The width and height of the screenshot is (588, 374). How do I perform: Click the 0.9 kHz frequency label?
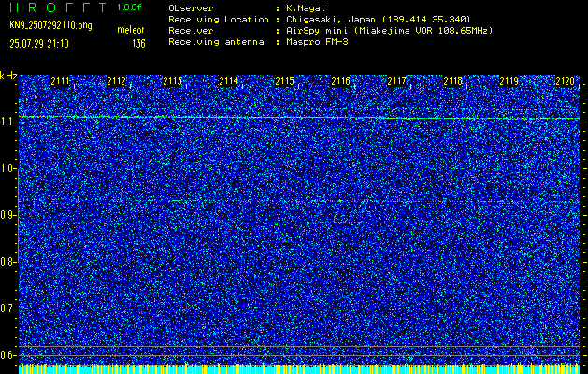7,215
